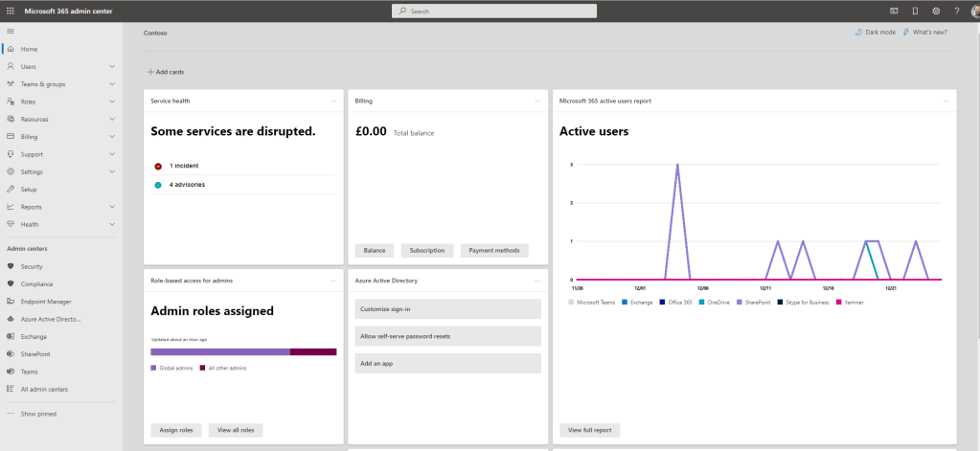Click the Assign roles button
The height and width of the screenshot is (451, 980).
pyautogui.click(x=175, y=430)
